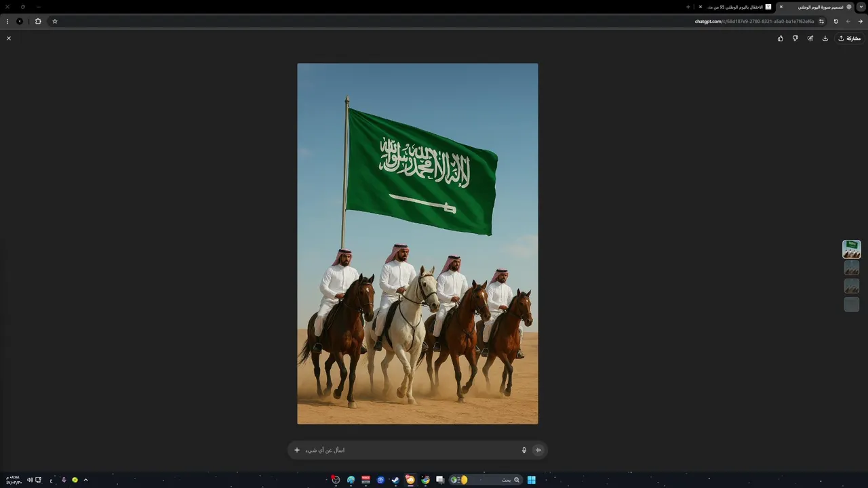
Task: Activate the microphone dictation icon
Action: 524,450
